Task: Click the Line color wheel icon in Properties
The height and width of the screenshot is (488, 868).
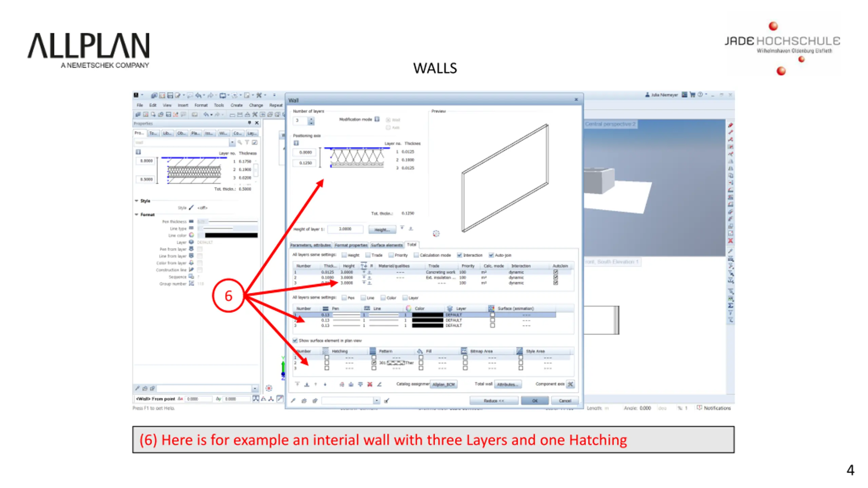Action: tap(191, 235)
